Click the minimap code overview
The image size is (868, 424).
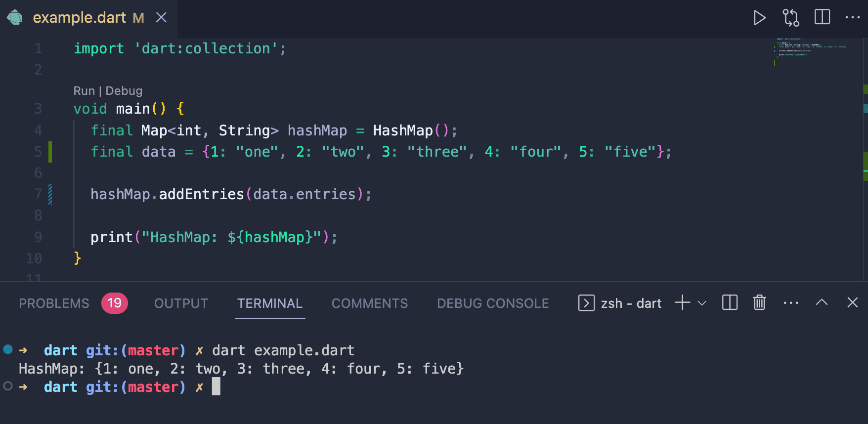pyautogui.click(x=811, y=49)
